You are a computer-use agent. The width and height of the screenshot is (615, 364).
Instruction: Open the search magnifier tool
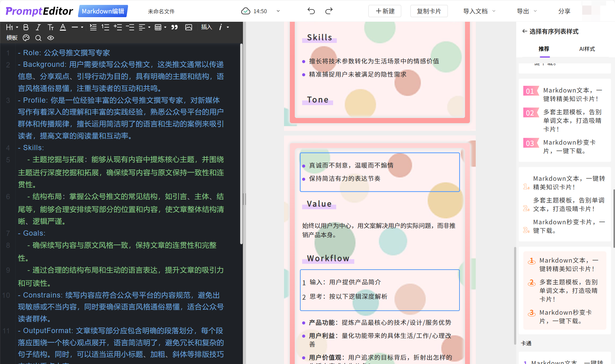38,38
